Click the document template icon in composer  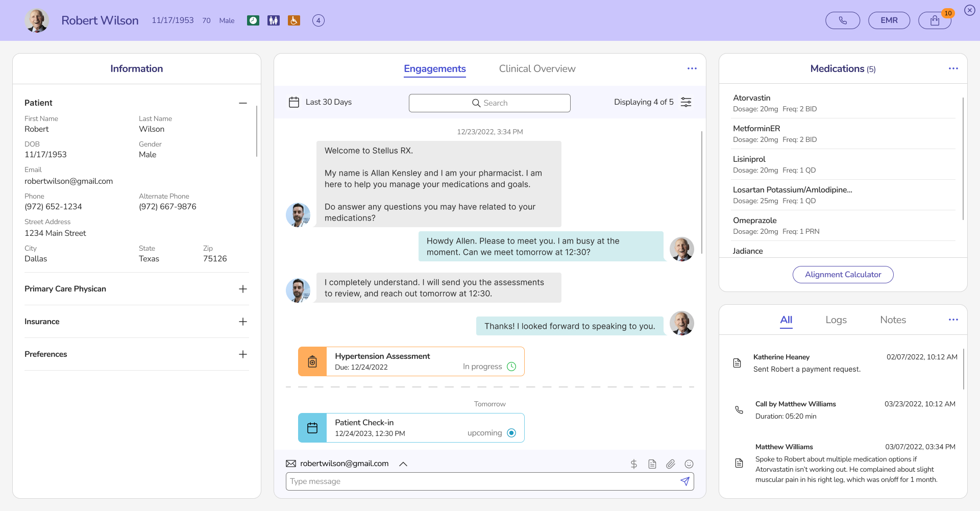[652, 464]
